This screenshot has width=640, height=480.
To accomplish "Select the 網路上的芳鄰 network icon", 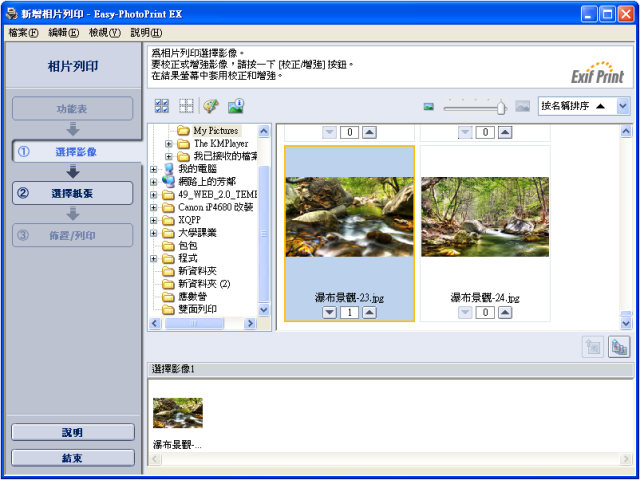I will (x=168, y=181).
